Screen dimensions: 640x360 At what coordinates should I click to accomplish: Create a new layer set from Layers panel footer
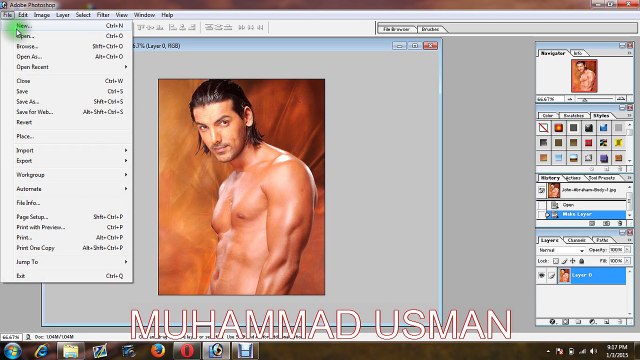[578, 322]
